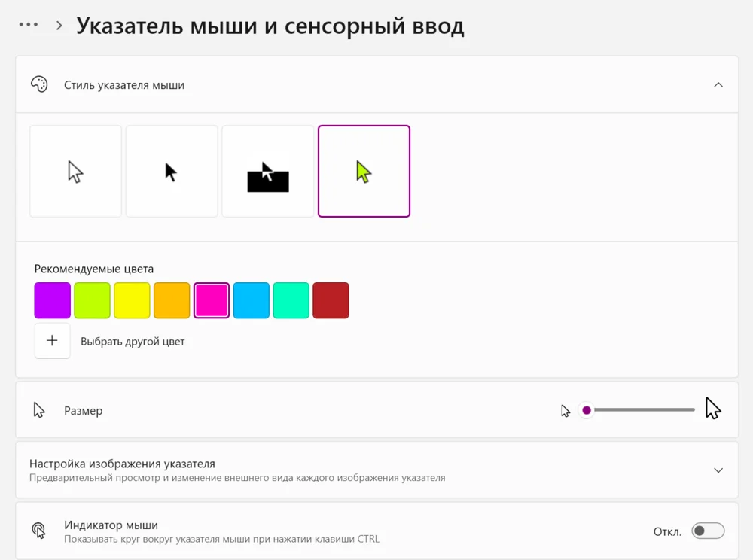Click the small pointer icon beside the size slider

[566, 411]
